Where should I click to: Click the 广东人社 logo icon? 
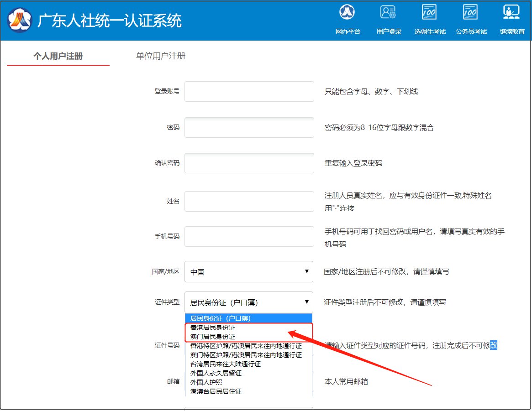coord(19,20)
